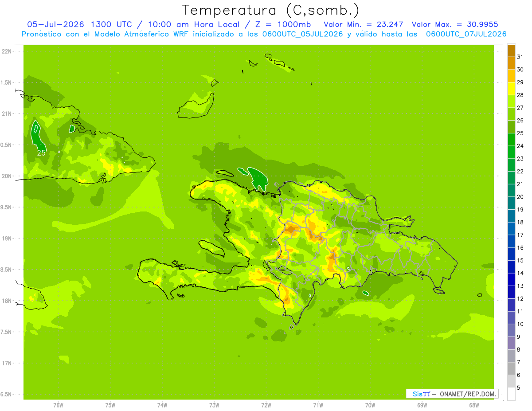
Task: Click the yellow colorbar swatch between 28 and 29
Action: click(511, 89)
